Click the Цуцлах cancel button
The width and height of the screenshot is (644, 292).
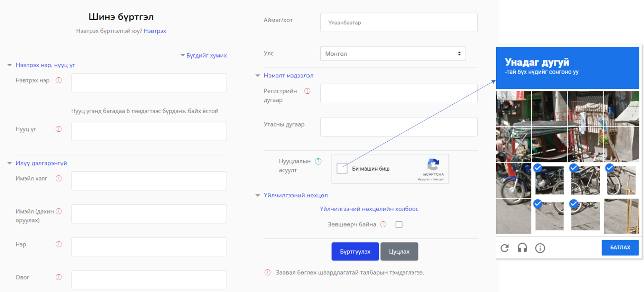[x=399, y=252]
